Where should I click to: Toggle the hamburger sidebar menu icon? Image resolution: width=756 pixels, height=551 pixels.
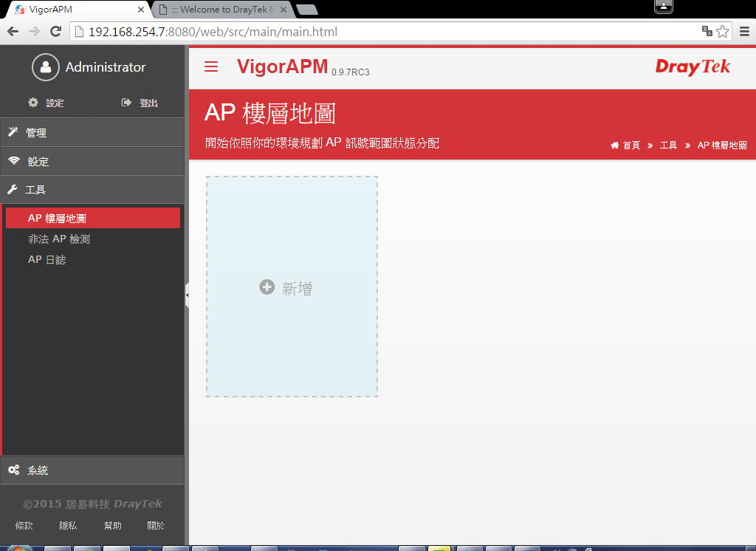[x=211, y=66]
